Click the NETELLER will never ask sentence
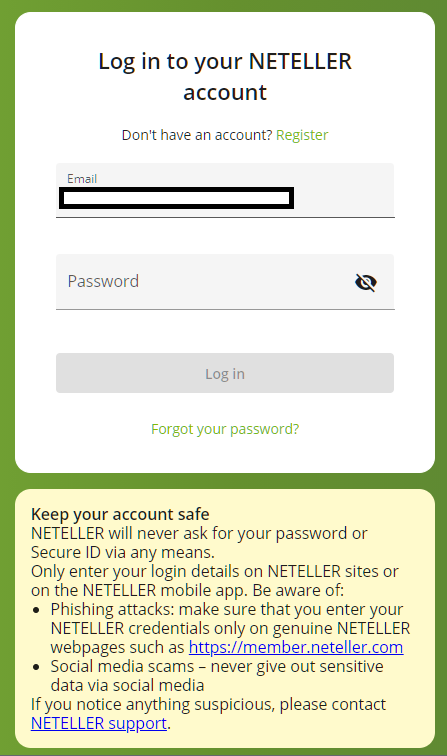The image size is (447, 756). [199, 542]
